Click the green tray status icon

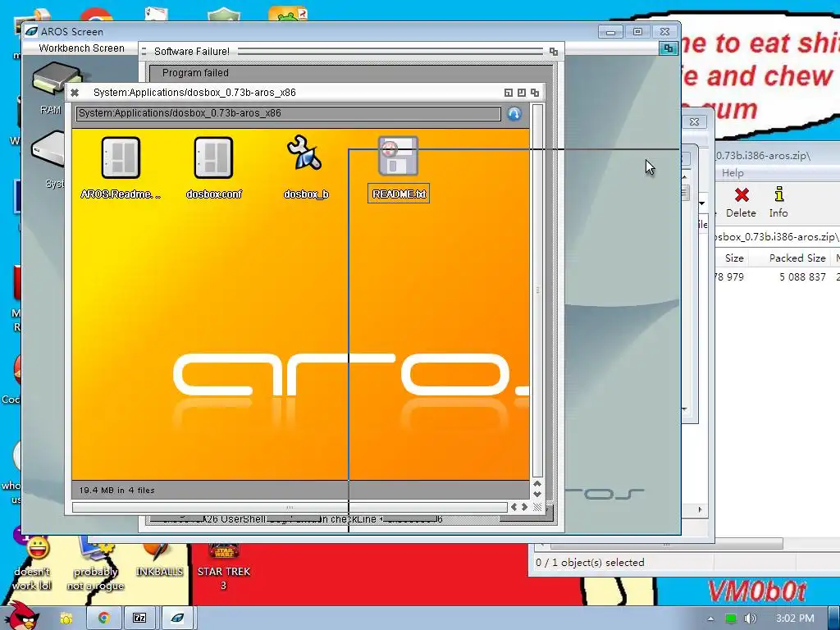tap(731, 619)
